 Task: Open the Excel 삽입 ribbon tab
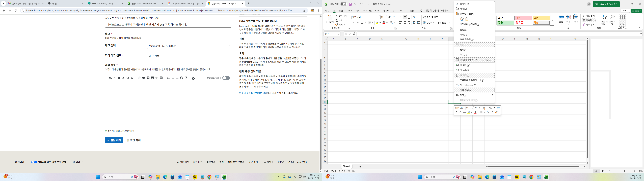[341, 11]
